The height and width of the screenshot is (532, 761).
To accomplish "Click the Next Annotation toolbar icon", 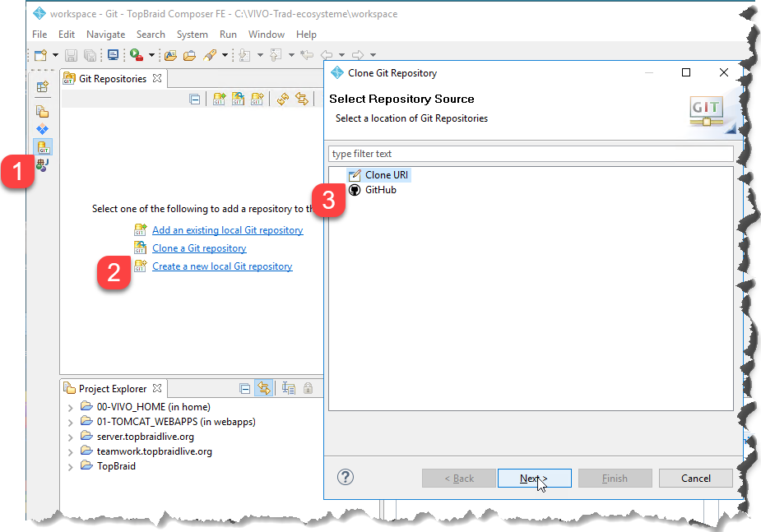I will [244, 55].
